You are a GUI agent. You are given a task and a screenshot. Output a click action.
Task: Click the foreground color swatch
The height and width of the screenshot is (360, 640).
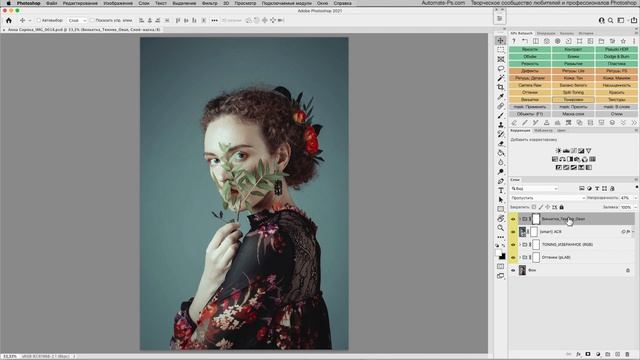click(x=499, y=253)
